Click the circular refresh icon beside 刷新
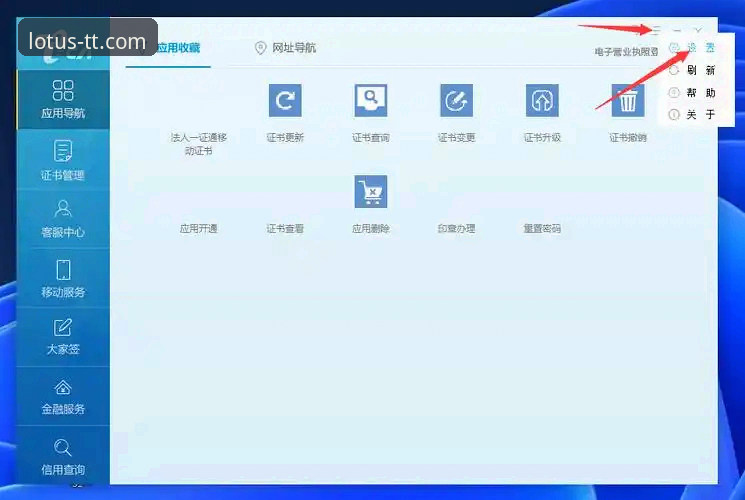 [674, 70]
